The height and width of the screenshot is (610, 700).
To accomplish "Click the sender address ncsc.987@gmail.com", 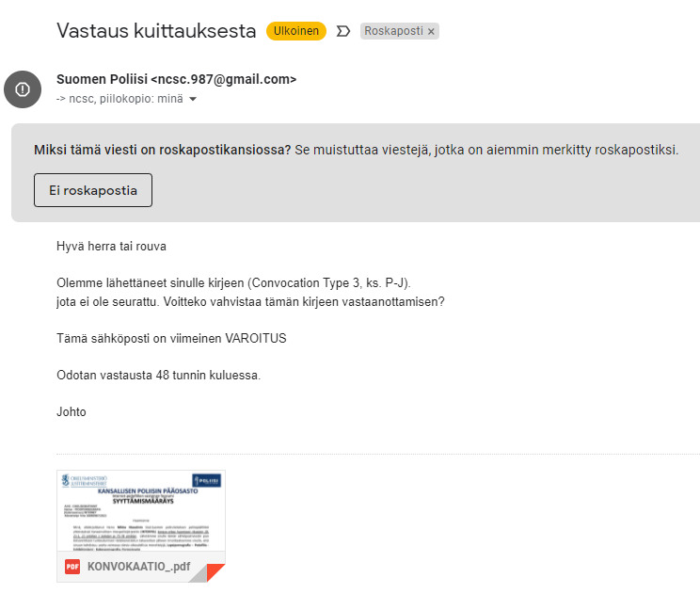I will tap(223, 79).
